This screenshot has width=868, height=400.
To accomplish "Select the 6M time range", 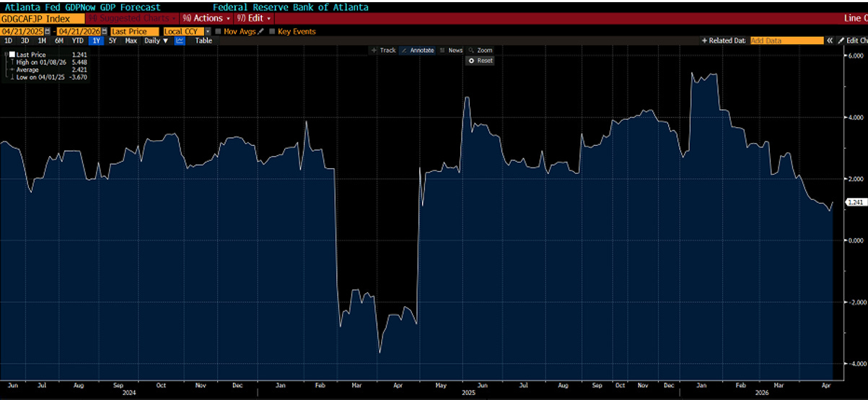I will 59,41.
